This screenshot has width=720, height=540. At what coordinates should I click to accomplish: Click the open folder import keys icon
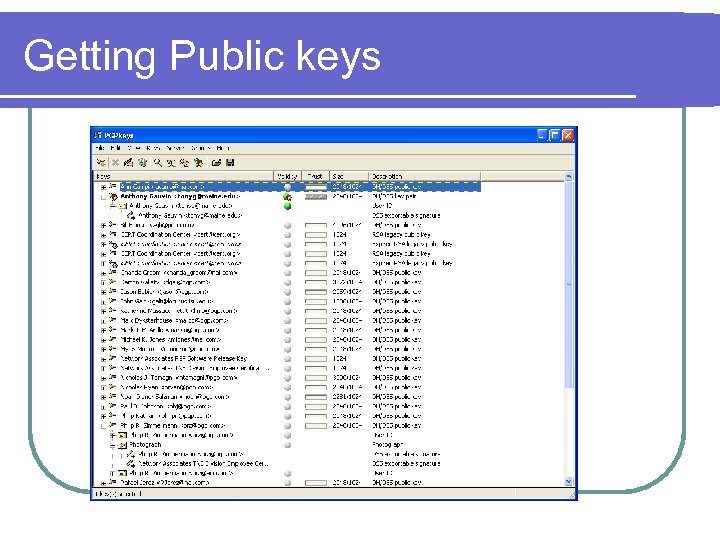216,163
